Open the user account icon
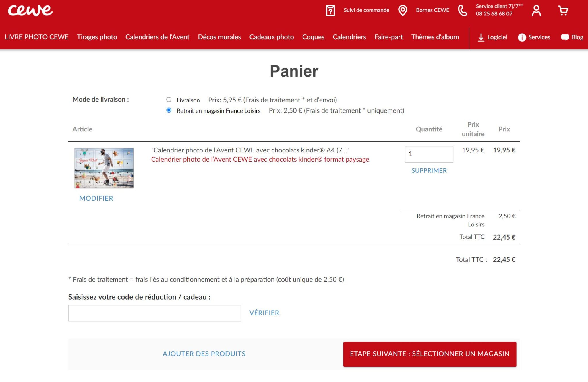The image size is (588, 382). click(536, 11)
